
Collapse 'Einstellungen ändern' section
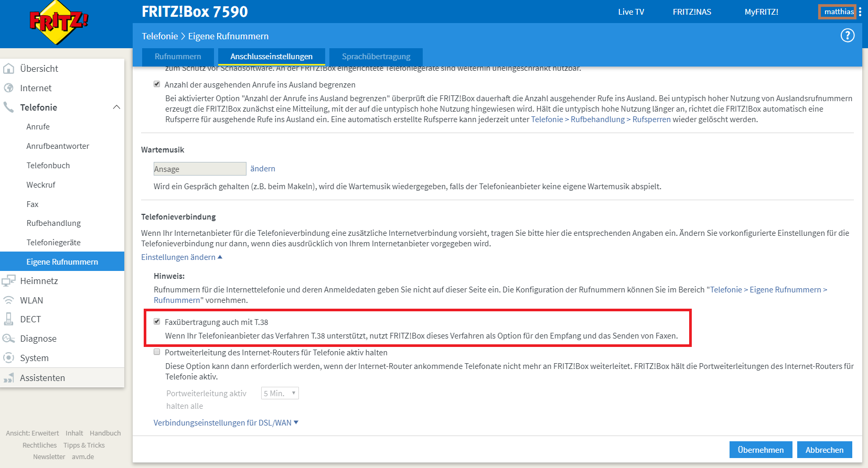tap(181, 257)
